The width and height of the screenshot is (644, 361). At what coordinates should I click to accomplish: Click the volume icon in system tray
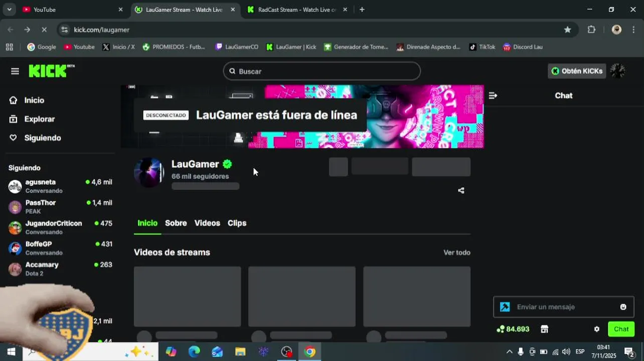click(566, 351)
